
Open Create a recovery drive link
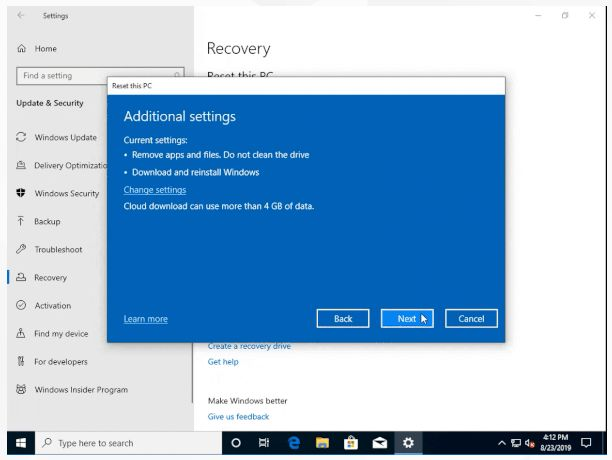[249, 346]
